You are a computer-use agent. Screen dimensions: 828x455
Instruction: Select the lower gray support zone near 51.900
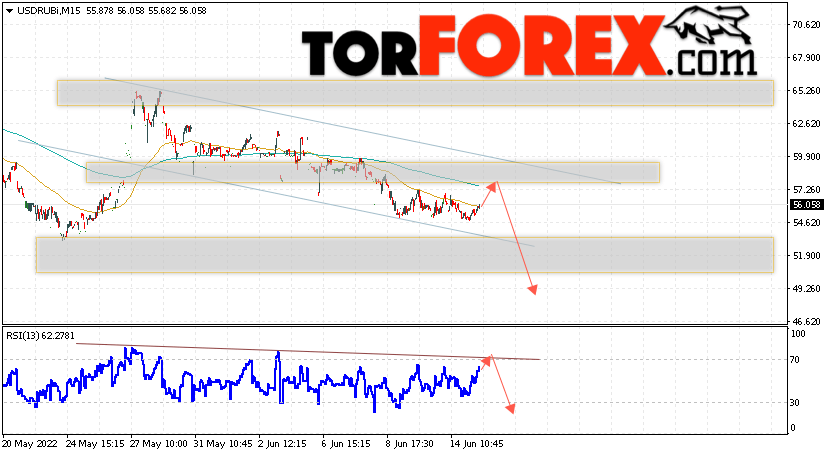[404, 254]
